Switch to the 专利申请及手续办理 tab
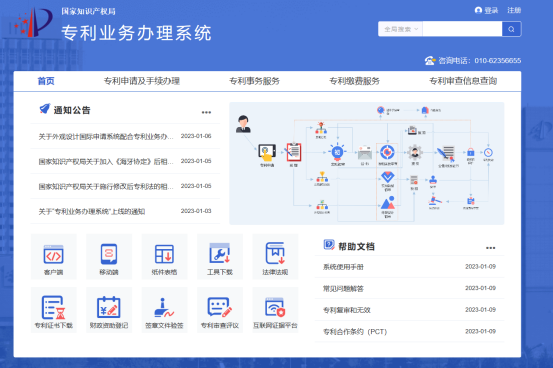Screen dimensions: 553x368 (142, 81)
